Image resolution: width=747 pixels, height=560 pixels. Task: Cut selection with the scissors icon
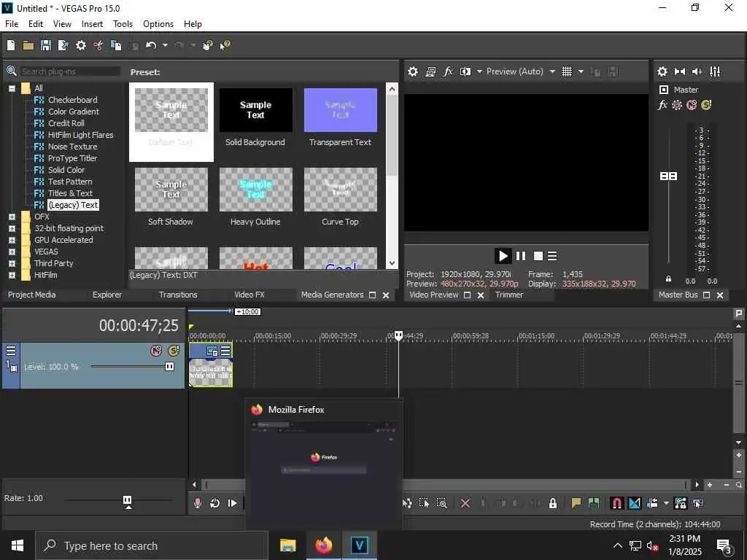[x=98, y=45]
